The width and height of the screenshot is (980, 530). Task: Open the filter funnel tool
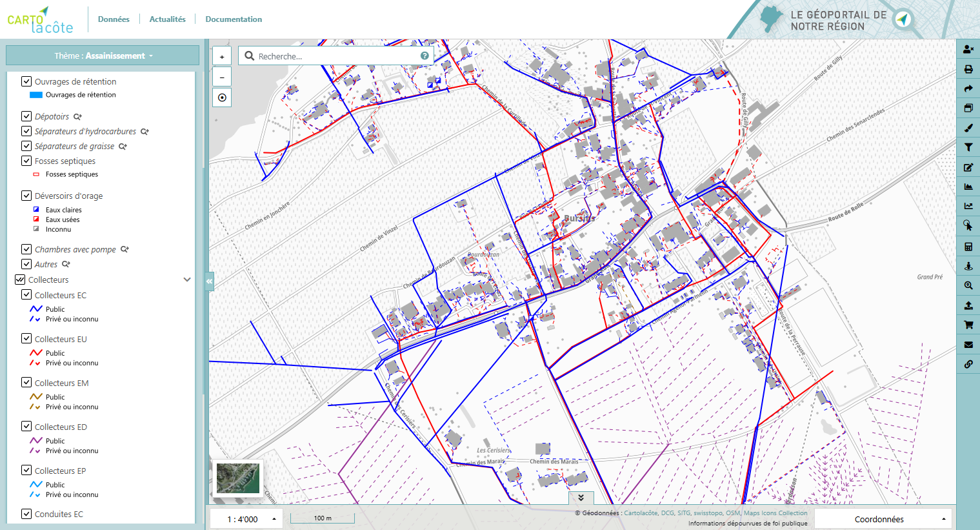point(968,148)
